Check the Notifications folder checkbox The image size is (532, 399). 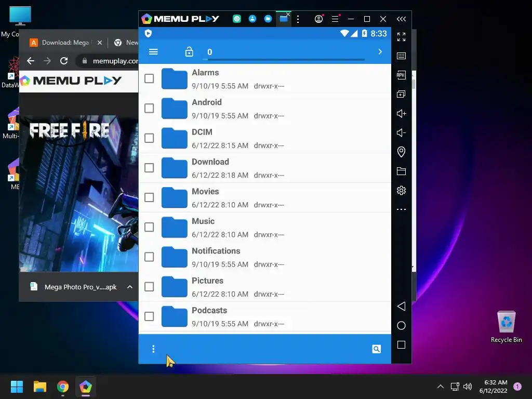click(x=149, y=257)
